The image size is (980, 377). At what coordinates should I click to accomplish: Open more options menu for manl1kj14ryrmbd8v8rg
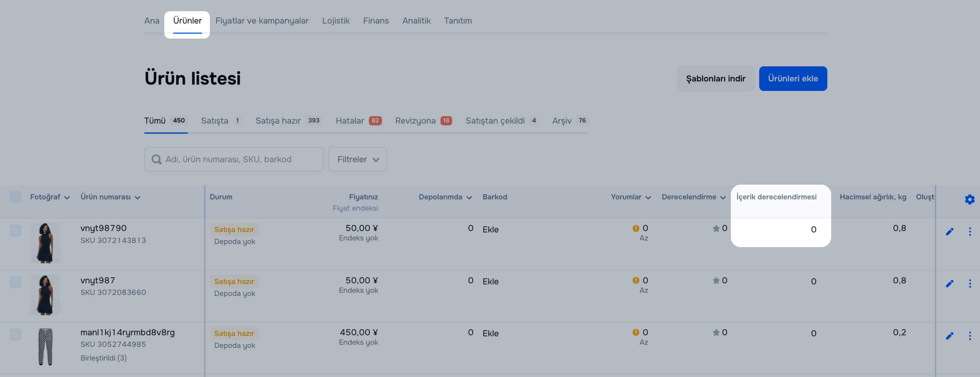(970, 336)
